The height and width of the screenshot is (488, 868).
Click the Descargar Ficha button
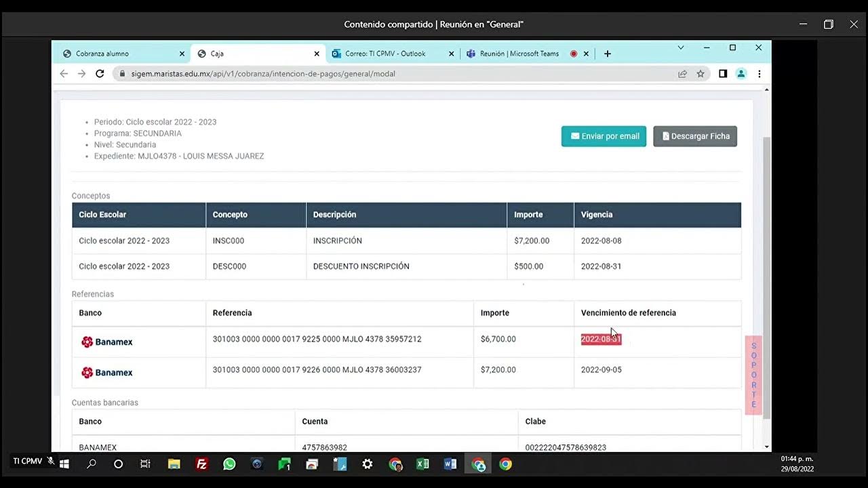695,136
